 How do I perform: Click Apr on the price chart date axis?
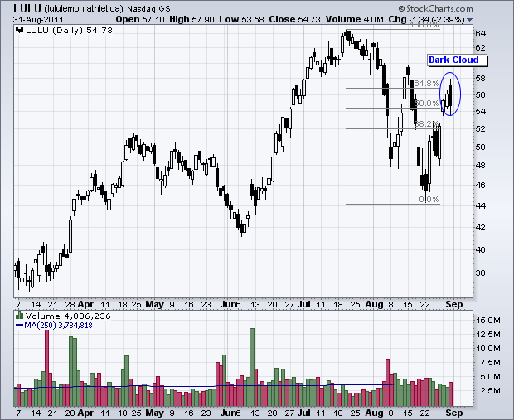85,304
